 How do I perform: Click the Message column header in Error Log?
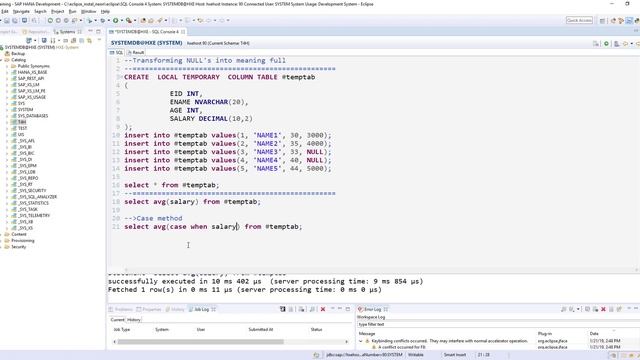(367, 333)
